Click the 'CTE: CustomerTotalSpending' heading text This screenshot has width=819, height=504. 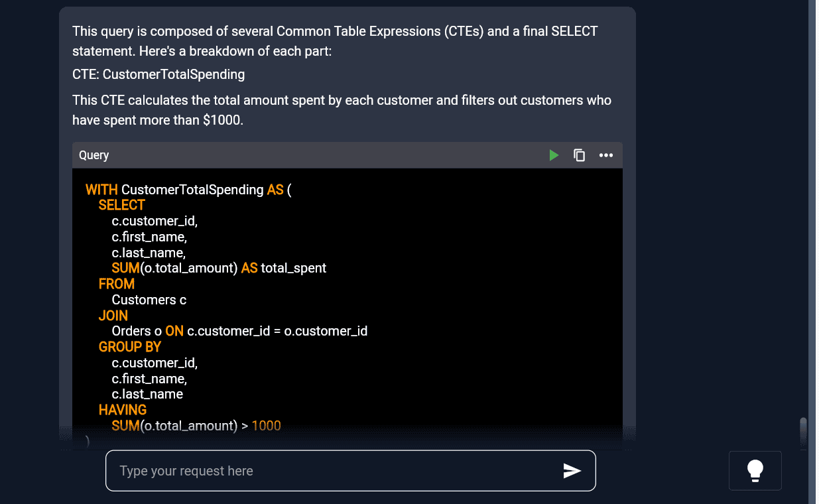point(158,74)
